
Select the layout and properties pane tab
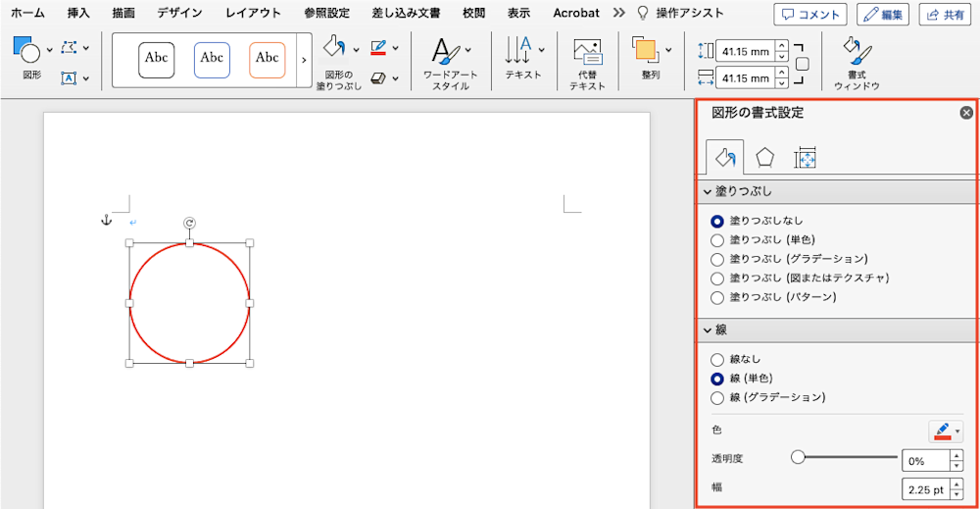tap(806, 158)
